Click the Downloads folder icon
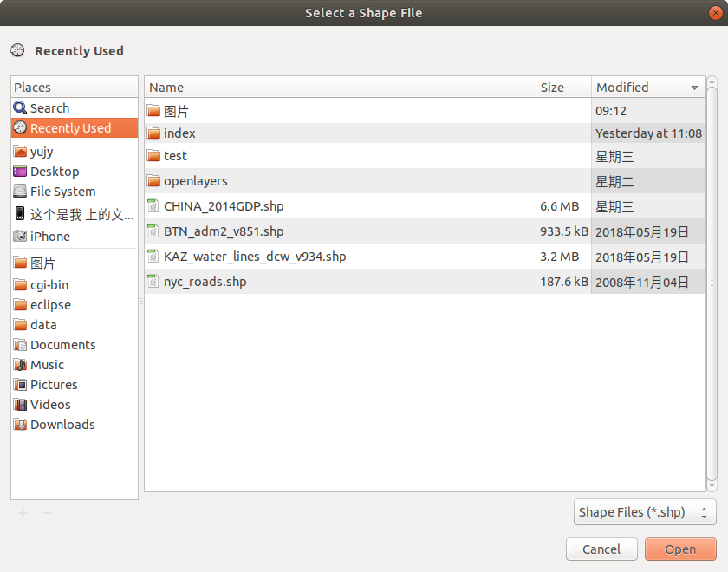Screen dimensions: 728x572 (x=21, y=425)
